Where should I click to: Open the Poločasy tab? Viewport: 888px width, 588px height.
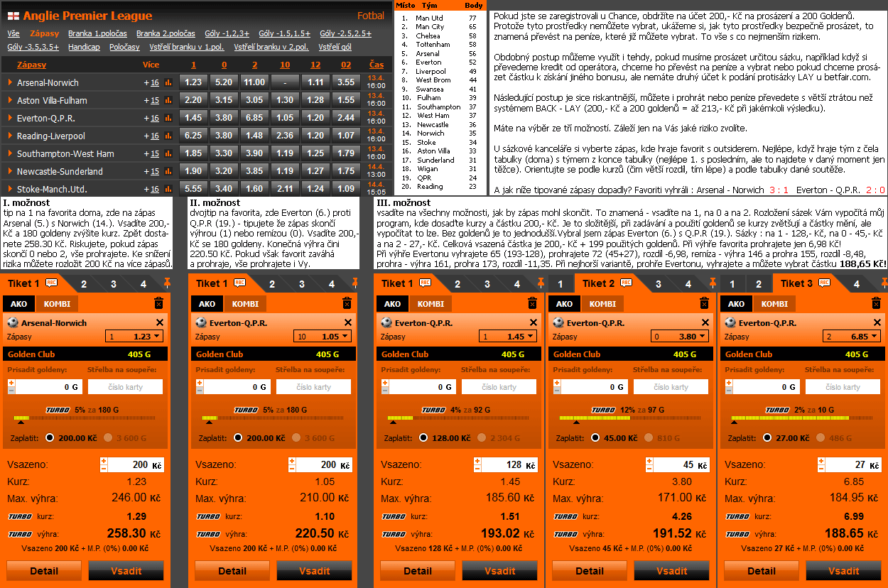coord(125,47)
